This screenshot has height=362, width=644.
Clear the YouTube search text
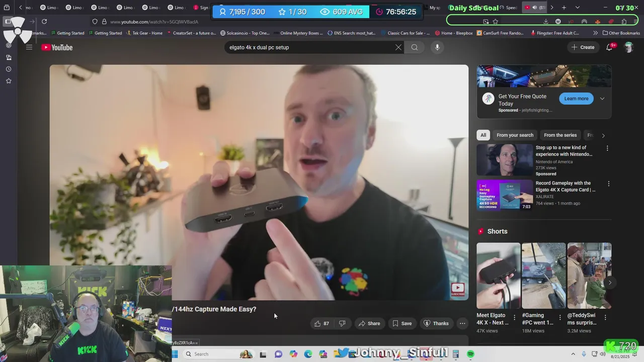coord(398,47)
